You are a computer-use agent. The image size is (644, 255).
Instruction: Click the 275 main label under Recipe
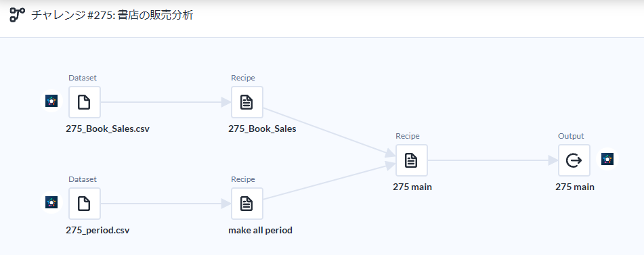[x=412, y=187]
